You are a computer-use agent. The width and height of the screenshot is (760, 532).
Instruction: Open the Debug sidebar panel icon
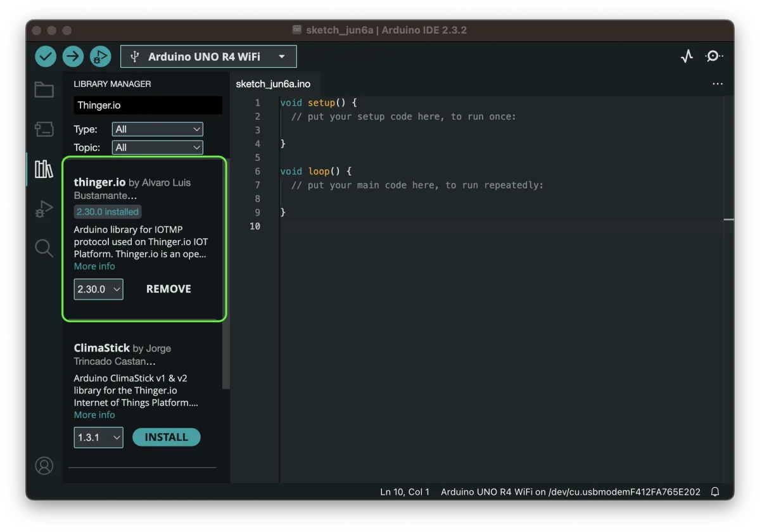(44, 208)
